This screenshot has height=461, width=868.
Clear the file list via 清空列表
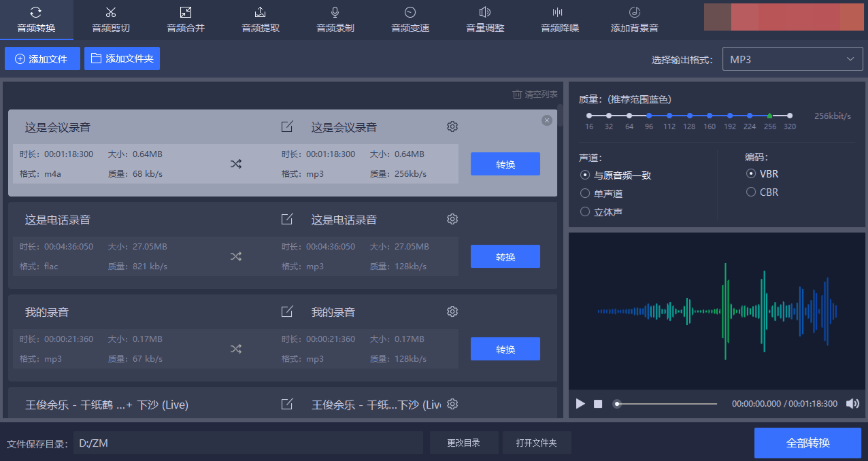pos(535,94)
